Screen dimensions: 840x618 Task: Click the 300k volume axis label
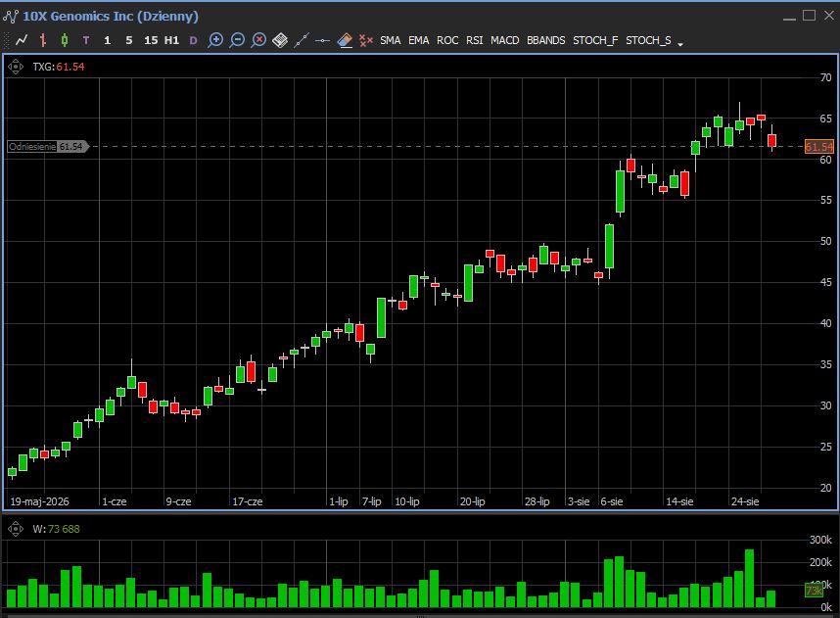820,540
